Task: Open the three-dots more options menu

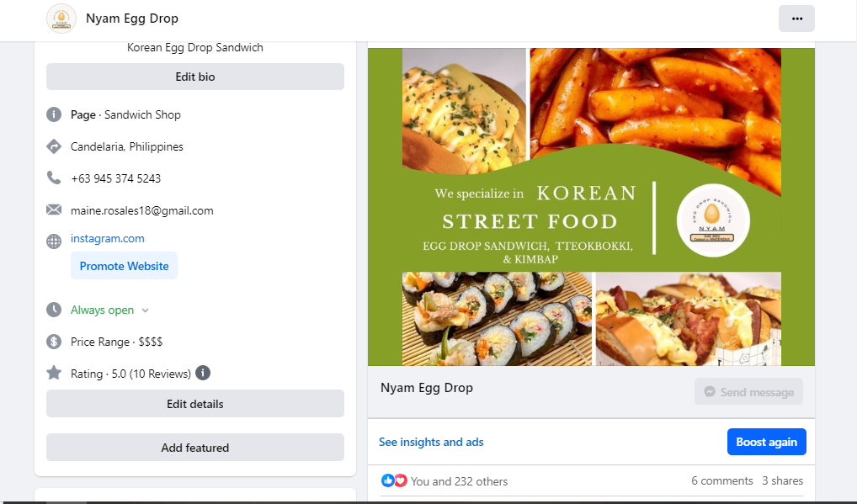Action: (x=796, y=19)
